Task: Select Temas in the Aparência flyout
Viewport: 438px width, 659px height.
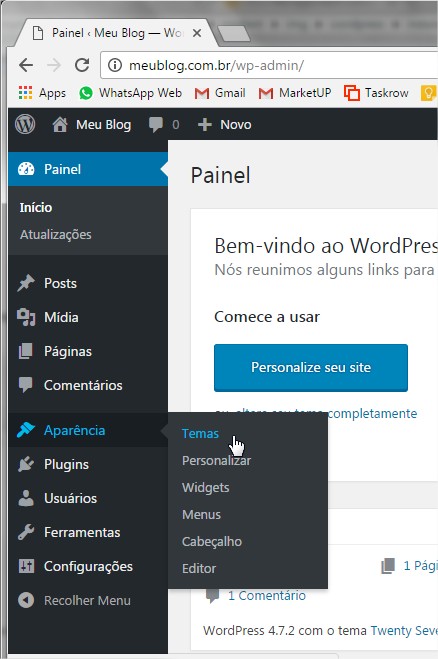Action: [200, 433]
